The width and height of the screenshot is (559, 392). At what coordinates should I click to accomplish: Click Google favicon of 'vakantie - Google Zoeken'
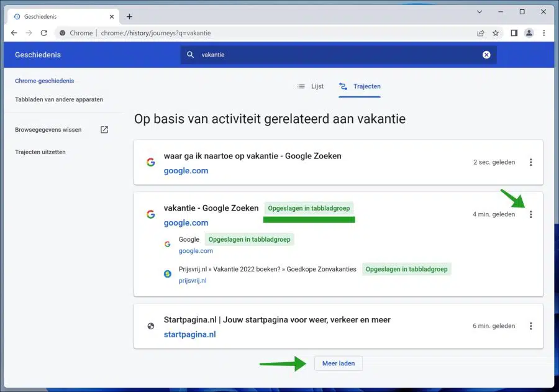(151, 214)
